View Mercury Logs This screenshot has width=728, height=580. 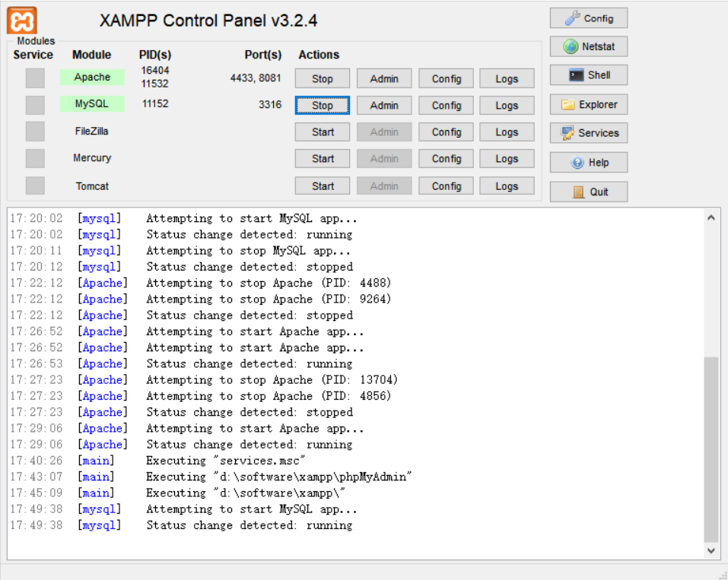[x=507, y=159]
